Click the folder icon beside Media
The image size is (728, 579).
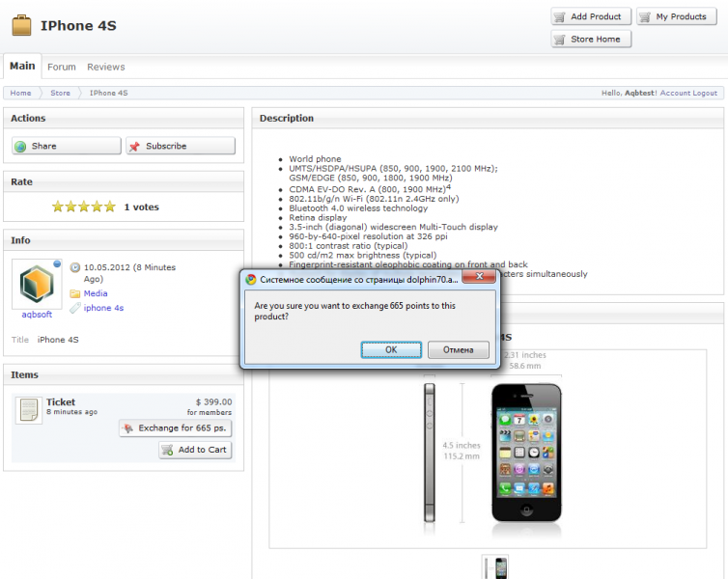tap(74, 293)
